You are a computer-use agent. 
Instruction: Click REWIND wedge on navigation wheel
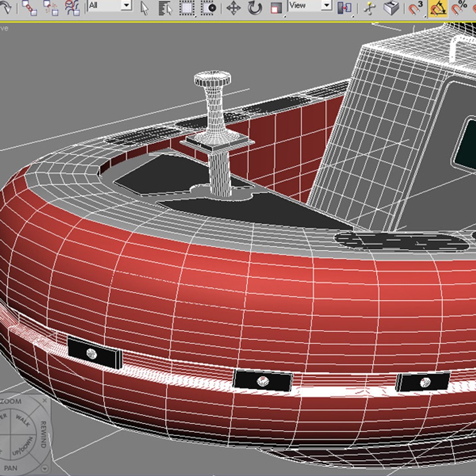click(x=43, y=435)
